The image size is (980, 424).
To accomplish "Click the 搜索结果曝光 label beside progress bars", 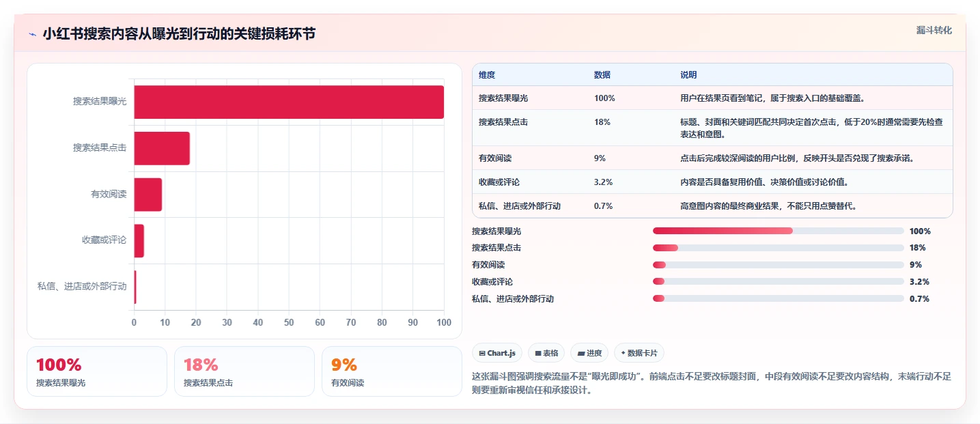I will point(496,231).
